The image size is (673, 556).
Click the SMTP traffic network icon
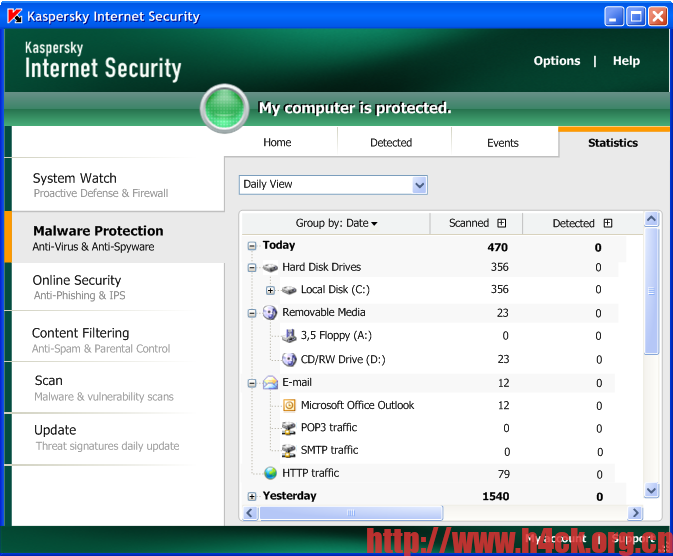289,450
